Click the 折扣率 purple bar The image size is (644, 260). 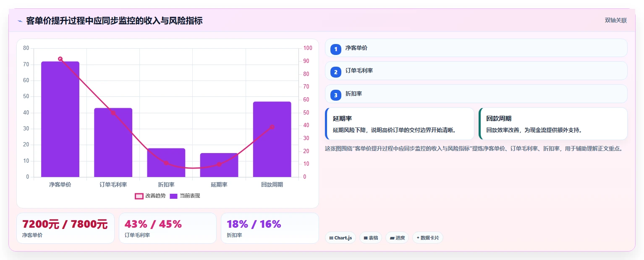[166, 163]
